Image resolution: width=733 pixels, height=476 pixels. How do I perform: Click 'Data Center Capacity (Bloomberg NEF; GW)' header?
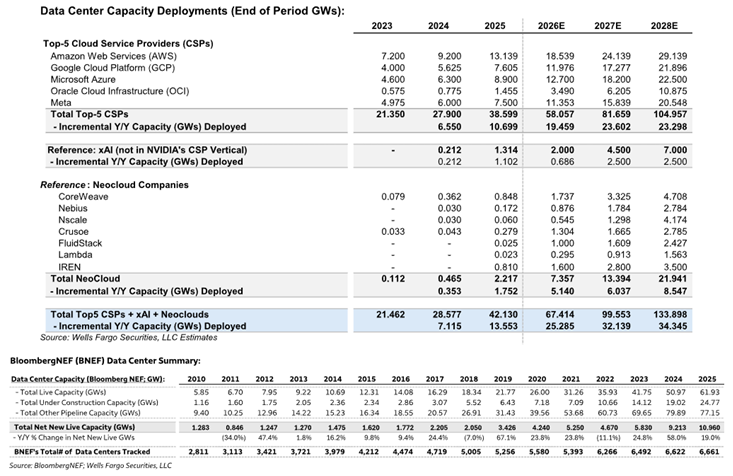88,379
